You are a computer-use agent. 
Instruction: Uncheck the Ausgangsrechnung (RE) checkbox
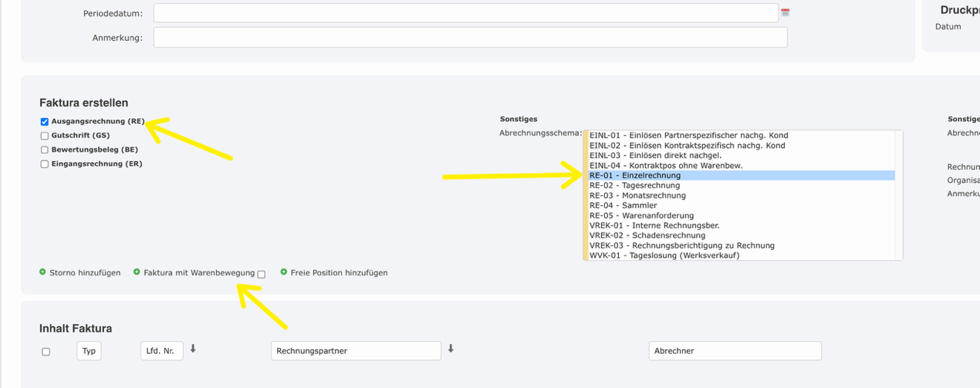(45, 122)
